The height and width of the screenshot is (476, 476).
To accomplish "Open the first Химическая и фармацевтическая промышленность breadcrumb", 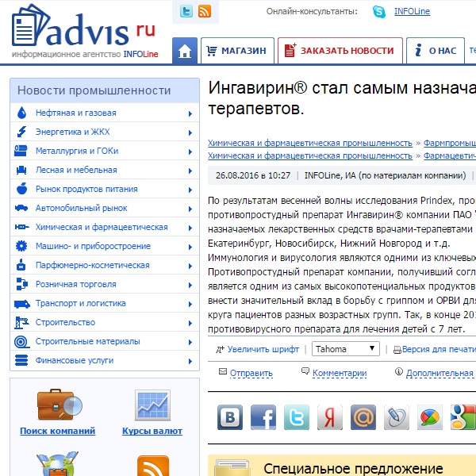I will (310, 143).
